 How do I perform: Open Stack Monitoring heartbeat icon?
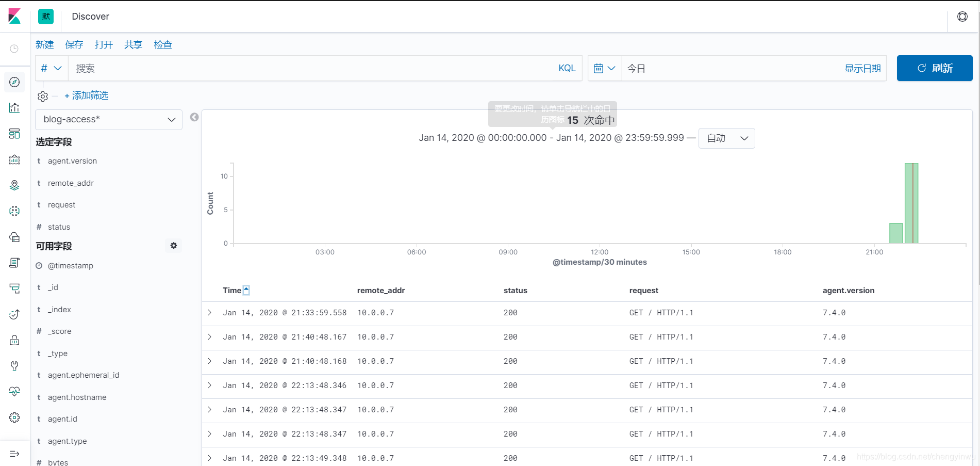point(14,392)
